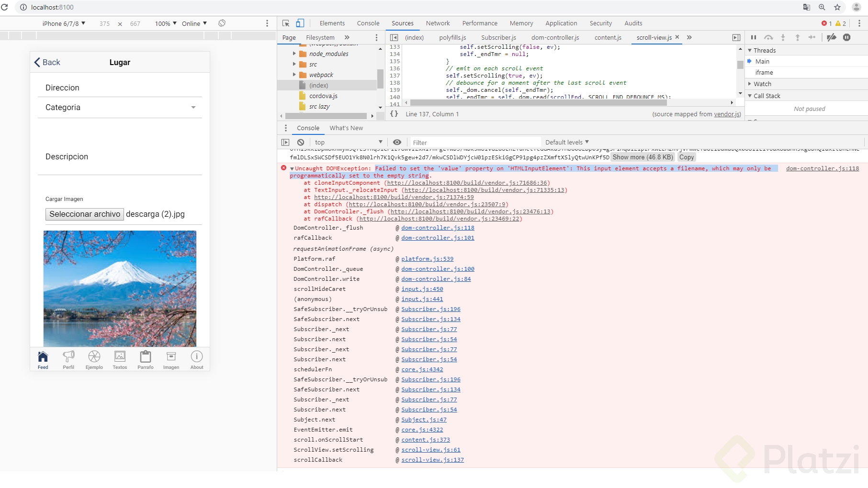The width and height of the screenshot is (868, 488).
Task: Open the What's New drawer tab
Action: pyautogui.click(x=346, y=128)
